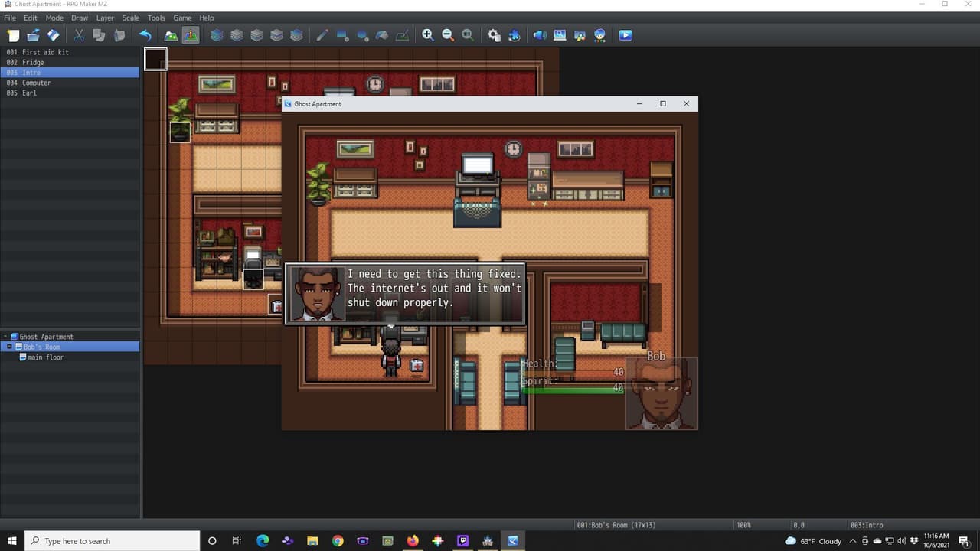
Task: Open the notification center icon
Action: pos(963,541)
